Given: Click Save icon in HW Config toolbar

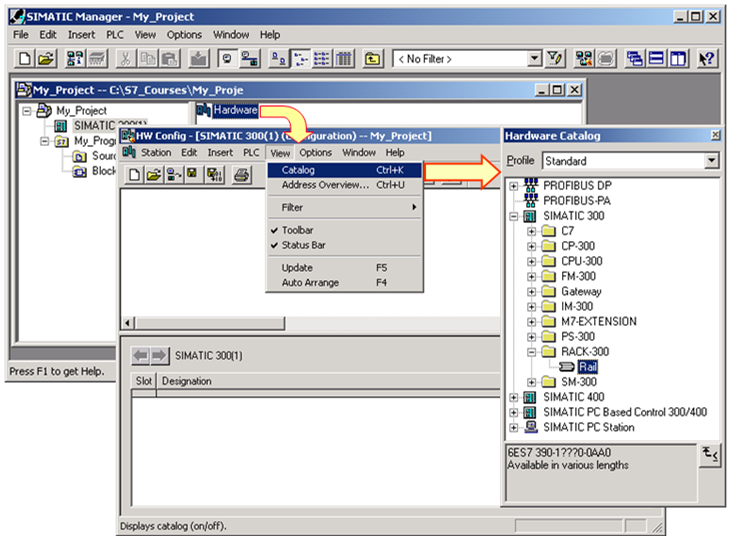Looking at the screenshot, I should pyautogui.click(x=192, y=175).
